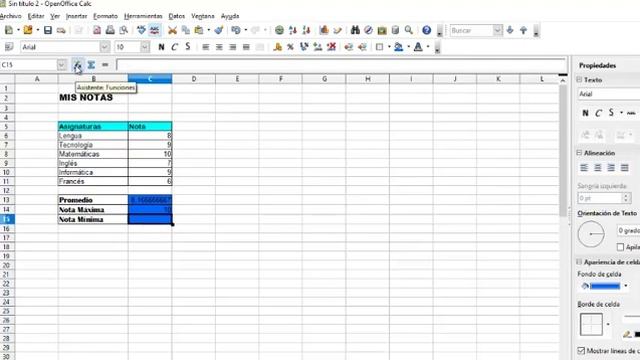The width and height of the screenshot is (640, 360).
Task: Find next with down arrow button
Action: pos(510,30)
